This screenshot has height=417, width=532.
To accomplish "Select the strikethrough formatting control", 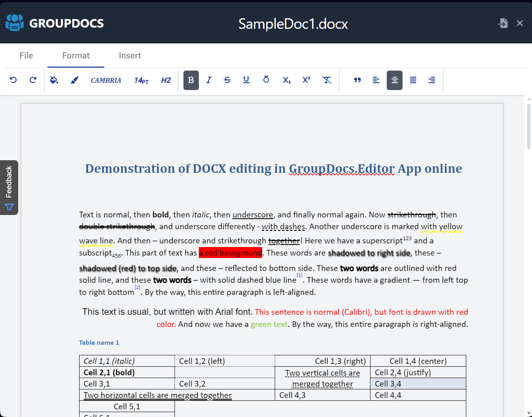I will 227,80.
